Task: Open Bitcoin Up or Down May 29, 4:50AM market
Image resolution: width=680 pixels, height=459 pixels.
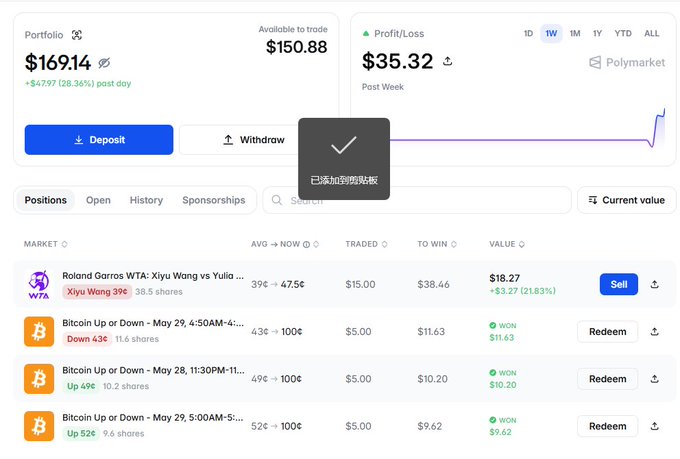Action: coord(153,323)
